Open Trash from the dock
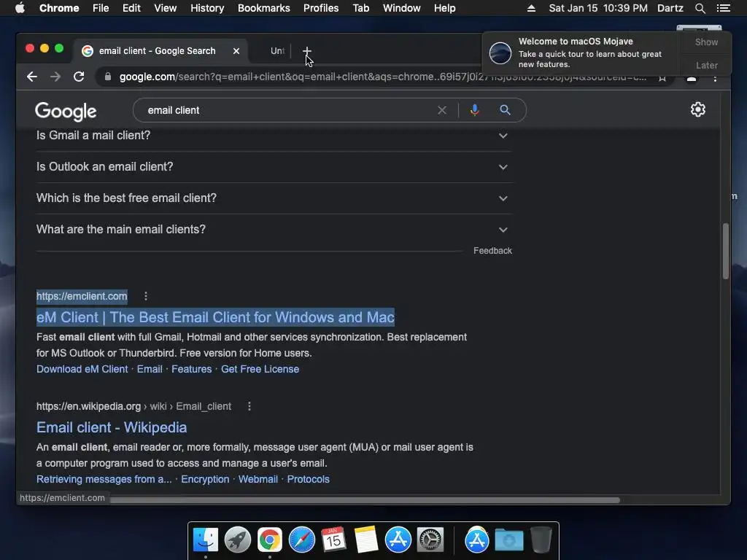The width and height of the screenshot is (747, 560). click(x=541, y=540)
